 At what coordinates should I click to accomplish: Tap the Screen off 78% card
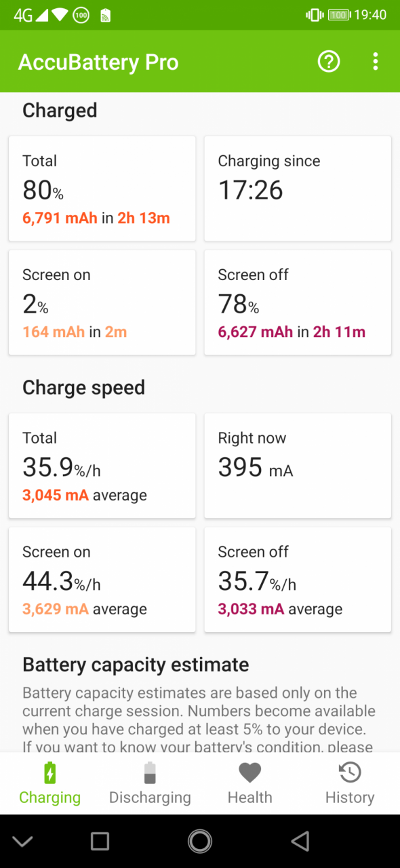pyautogui.click(x=298, y=302)
